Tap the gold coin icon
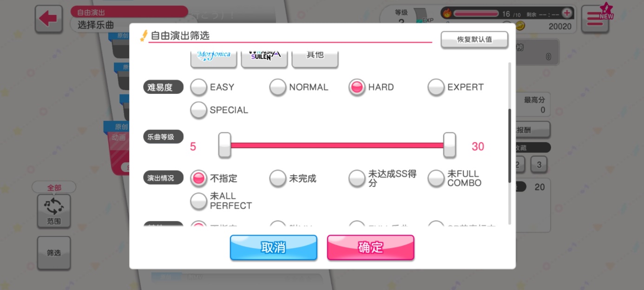The height and width of the screenshot is (290, 644). point(521,26)
